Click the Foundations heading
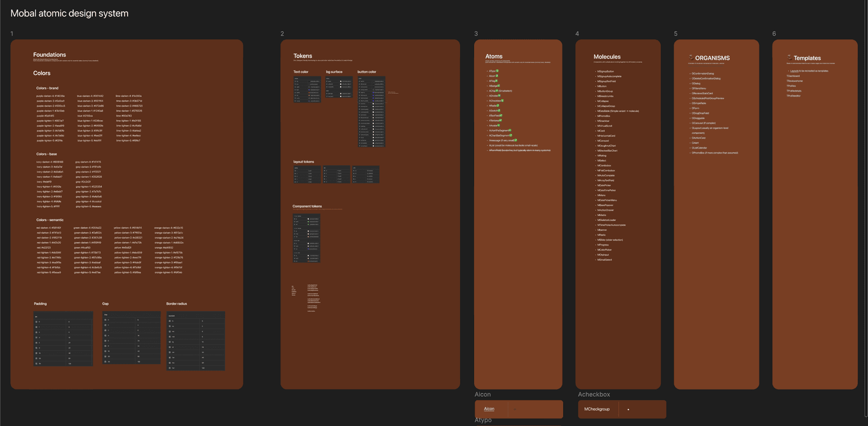This screenshot has width=868, height=426. point(49,55)
